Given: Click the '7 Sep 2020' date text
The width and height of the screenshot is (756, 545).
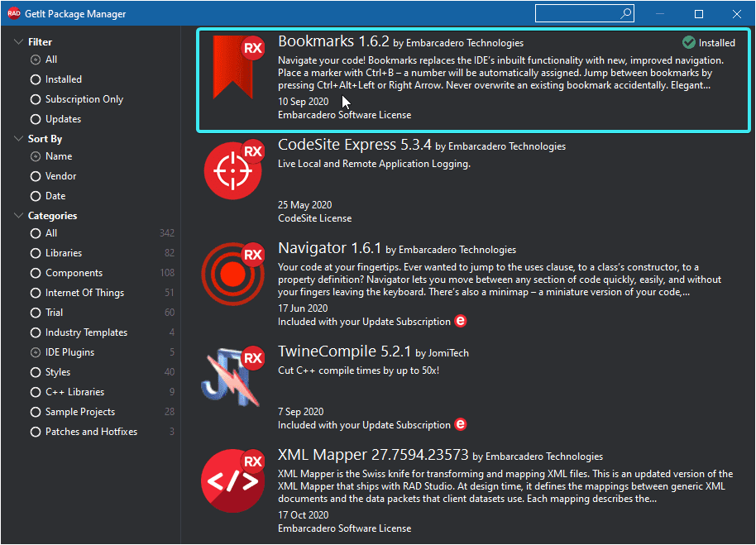Looking at the screenshot, I should click(x=301, y=412).
